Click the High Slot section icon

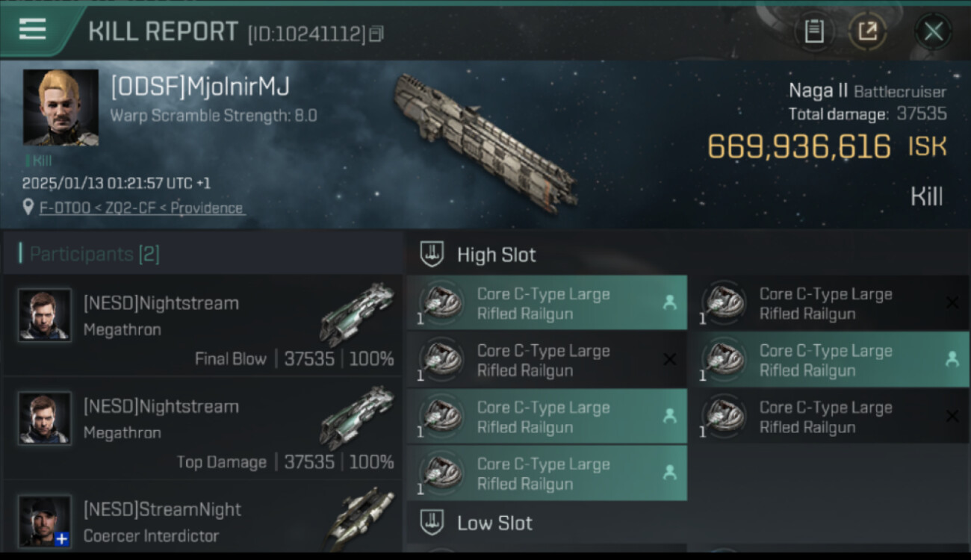coord(431,255)
